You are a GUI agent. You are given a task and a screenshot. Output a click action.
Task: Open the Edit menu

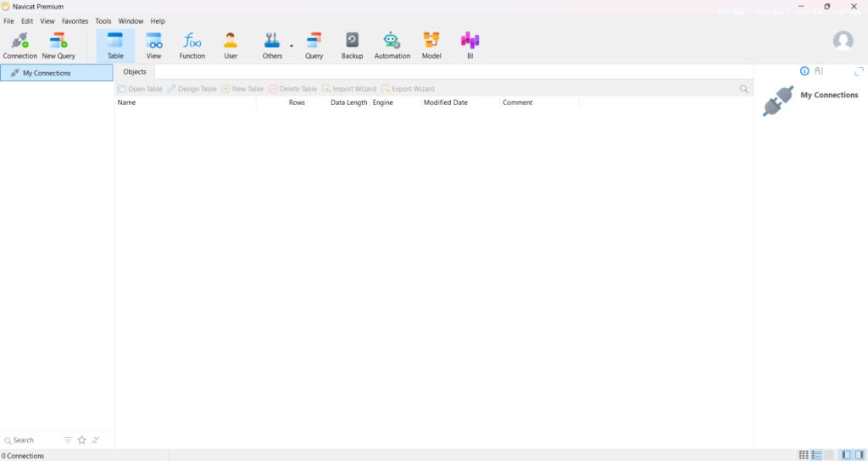(x=27, y=21)
